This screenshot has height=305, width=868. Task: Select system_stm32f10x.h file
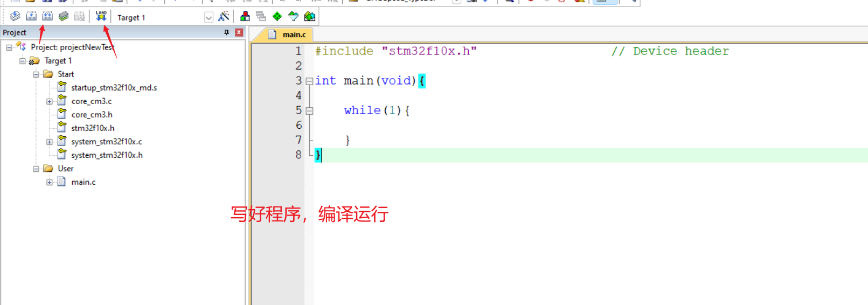point(107,155)
